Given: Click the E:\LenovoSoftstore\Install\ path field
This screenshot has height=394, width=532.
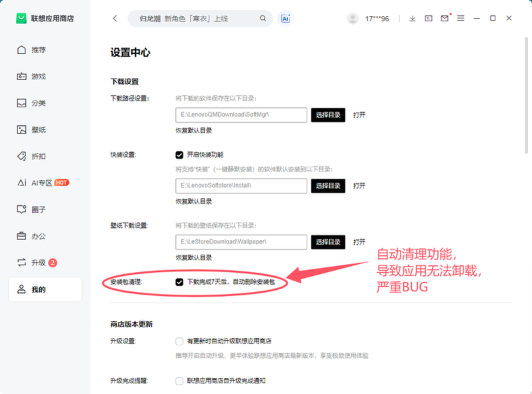Looking at the screenshot, I should (x=241, y=185).
